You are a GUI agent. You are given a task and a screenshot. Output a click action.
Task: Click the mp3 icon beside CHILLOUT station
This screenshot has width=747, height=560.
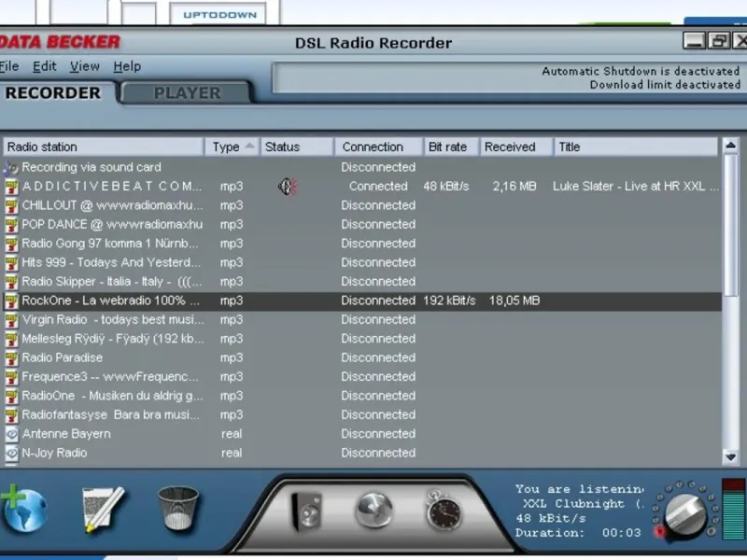11,205
